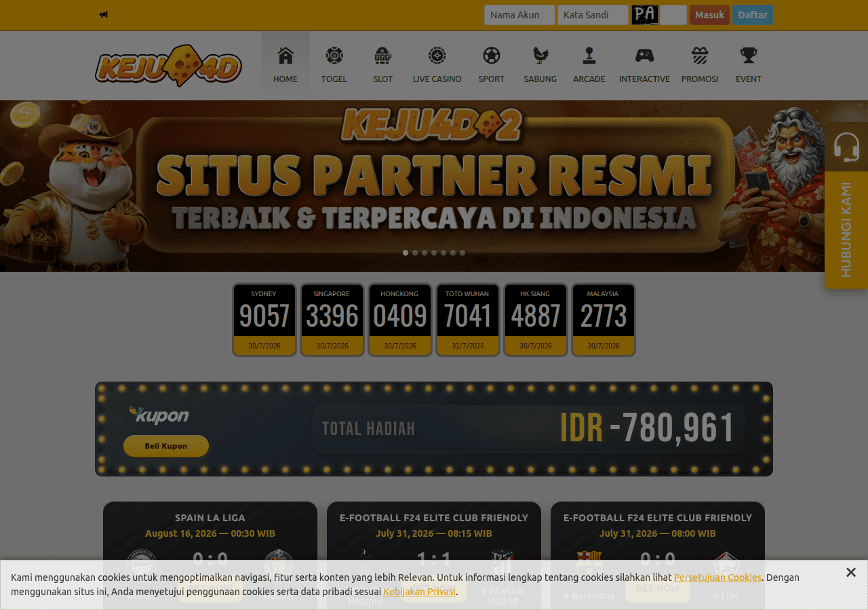The width and height of the screenshot is (868, 610).
Task: Click the Keju4D site logo
Action: [x=169, y=66]
